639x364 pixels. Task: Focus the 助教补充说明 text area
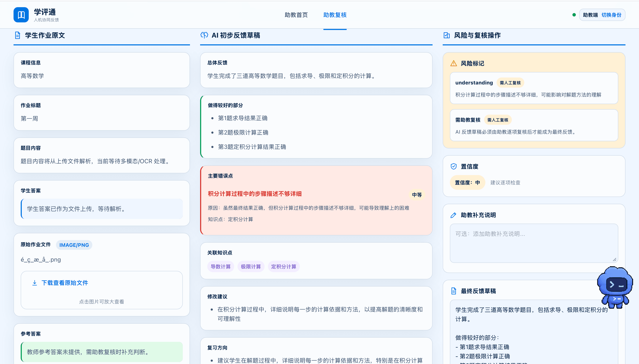534,243
